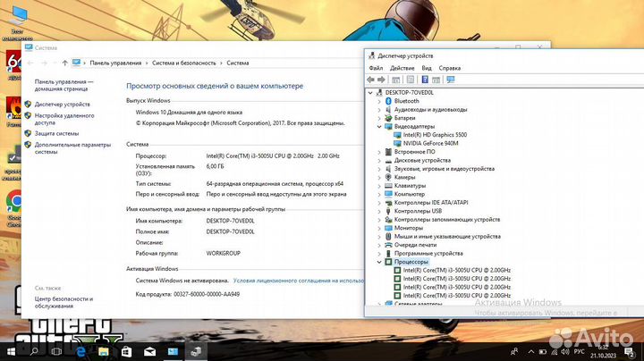
Task: Switch to Device Manager taskbar button
Action: 196,351
